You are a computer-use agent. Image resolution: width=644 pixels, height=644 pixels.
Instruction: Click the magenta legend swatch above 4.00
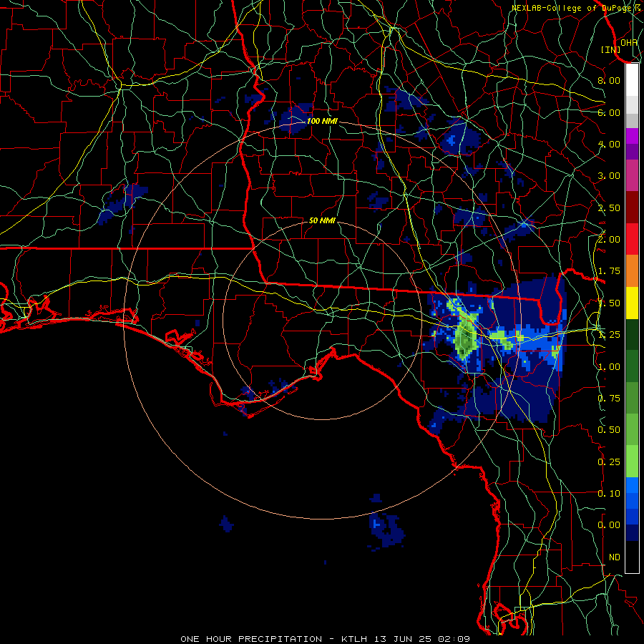(x=632, y=136)
